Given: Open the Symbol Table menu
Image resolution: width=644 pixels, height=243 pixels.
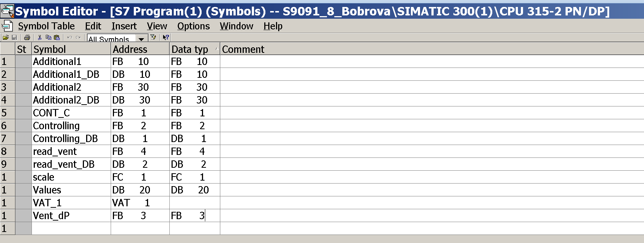Looking at the screenshot, I should tap(46, 26).
